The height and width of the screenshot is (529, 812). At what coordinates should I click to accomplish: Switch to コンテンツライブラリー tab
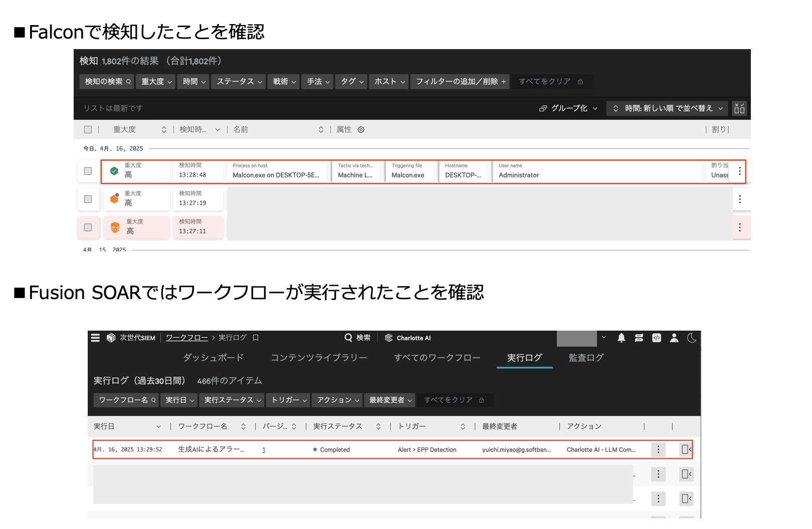tap(319, 358)
